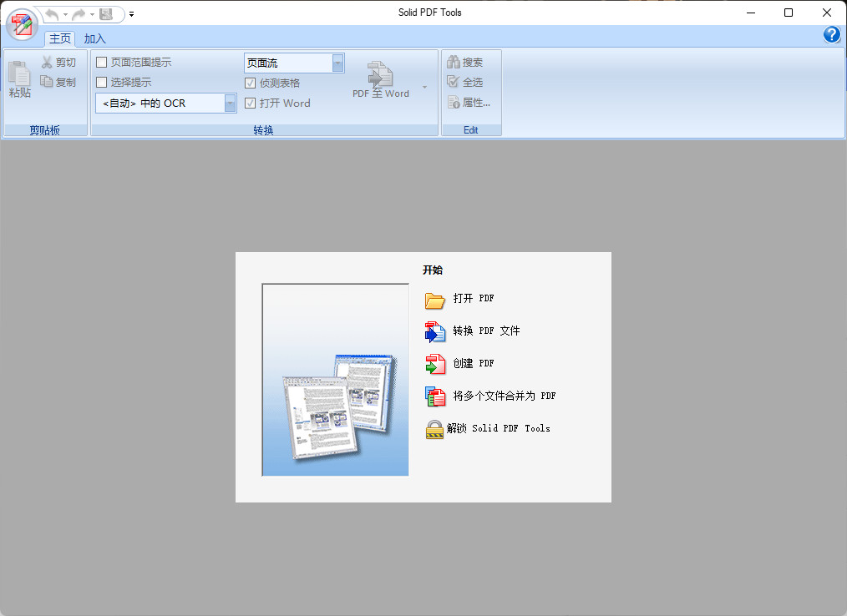Expand the PDF 至 Word dropdown arrow

tap(424, 87)
